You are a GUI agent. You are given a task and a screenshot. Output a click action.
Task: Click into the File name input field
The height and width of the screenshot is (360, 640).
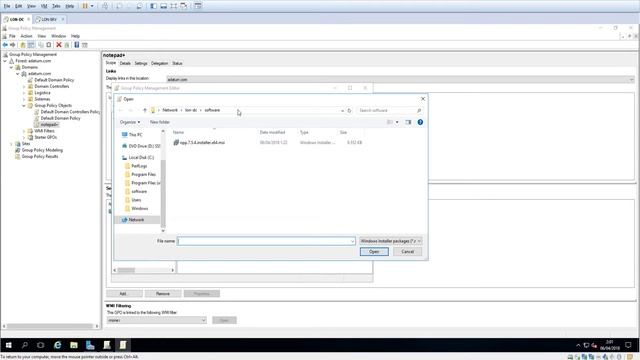pyautogui.click(x=263, y=241)
